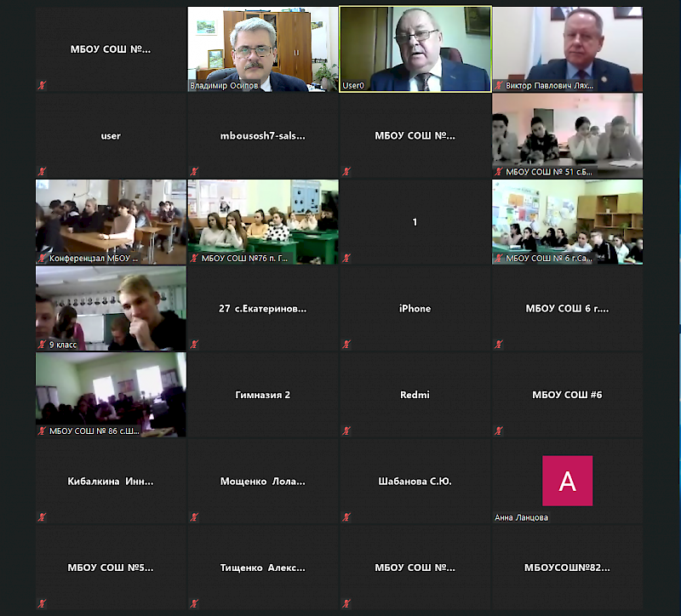The image size is (681, 616).
Task: Select the Конференцзал МБОУ video tile
Action: [x=111, y=222]
